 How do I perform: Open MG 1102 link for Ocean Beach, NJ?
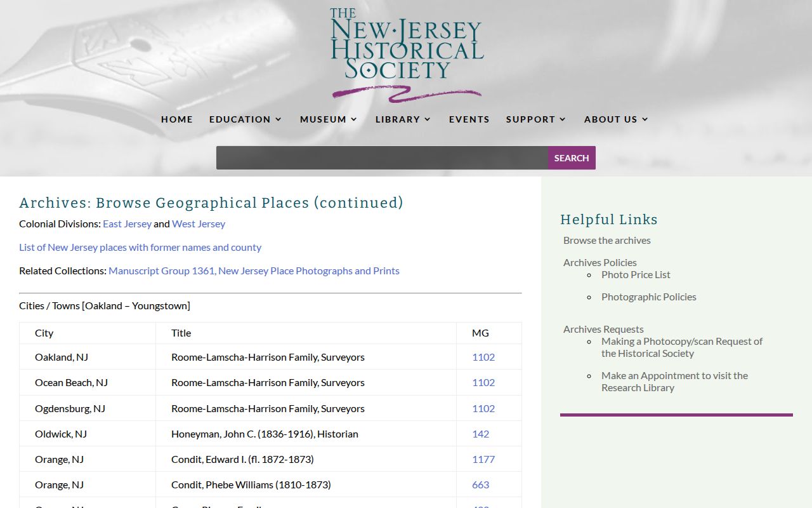point(483,383)
